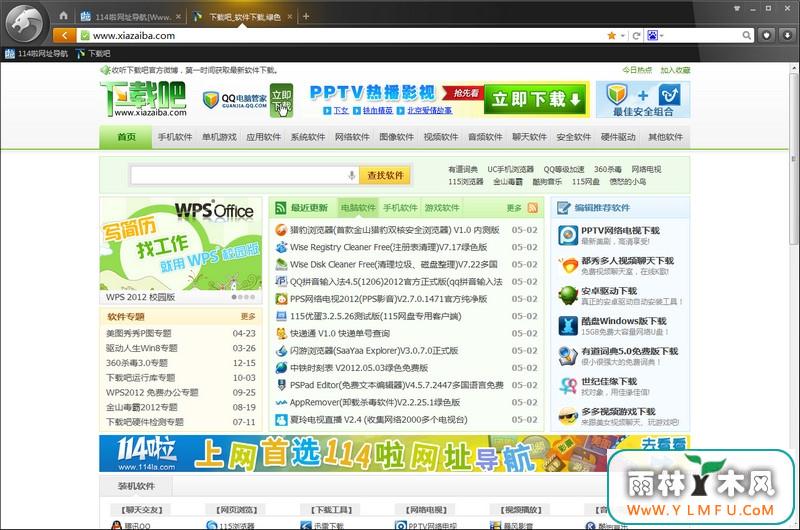This screenshot has height=530, width=800.
Task: Click the 都秀多人视频聊天下载 icon
Action: coord(567,266)
